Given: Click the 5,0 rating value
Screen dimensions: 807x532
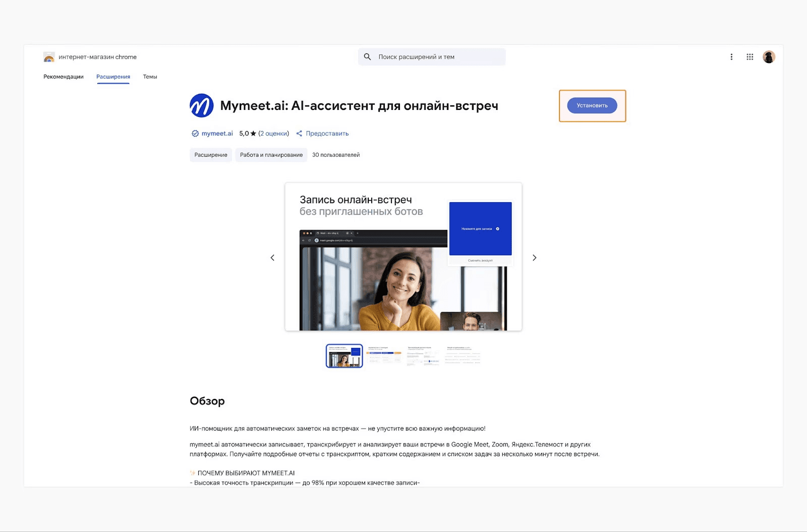Looking at the screenshot, I should tap(244, 134).
